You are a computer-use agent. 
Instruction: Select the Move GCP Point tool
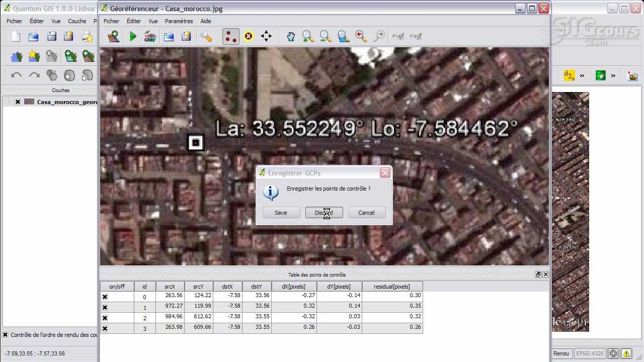(x=266, y=36)
